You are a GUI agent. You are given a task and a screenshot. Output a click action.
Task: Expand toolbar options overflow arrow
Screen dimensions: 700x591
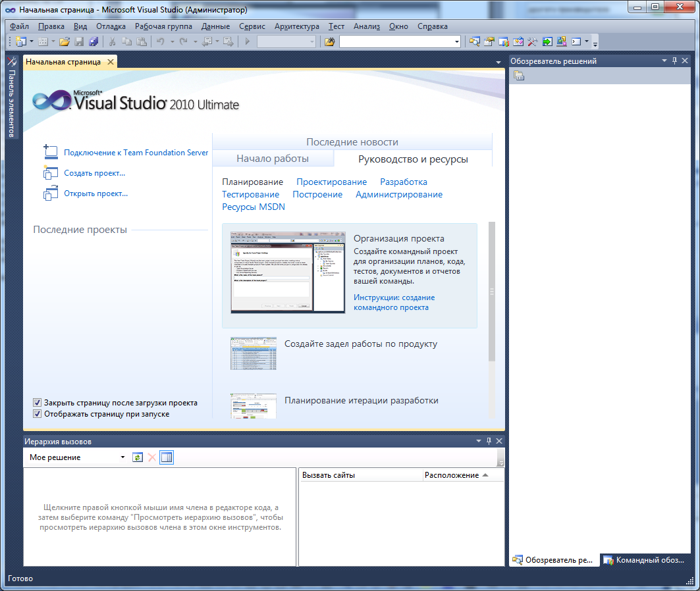click(x=595, y=43)
